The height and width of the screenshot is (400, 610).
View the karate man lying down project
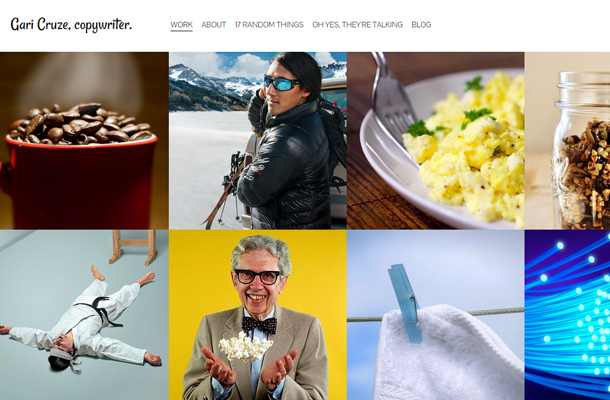coord(84,315)
